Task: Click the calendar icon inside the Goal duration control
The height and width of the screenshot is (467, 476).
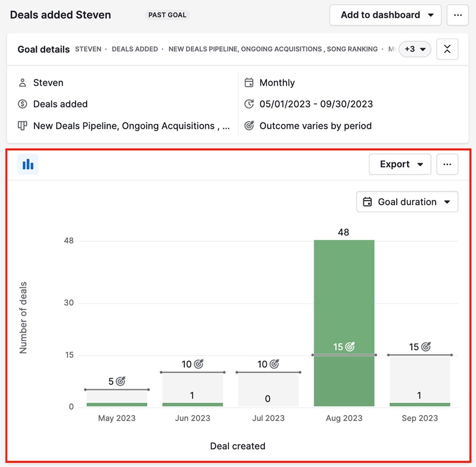Action: pyautogui.click(x=368, y=202)
